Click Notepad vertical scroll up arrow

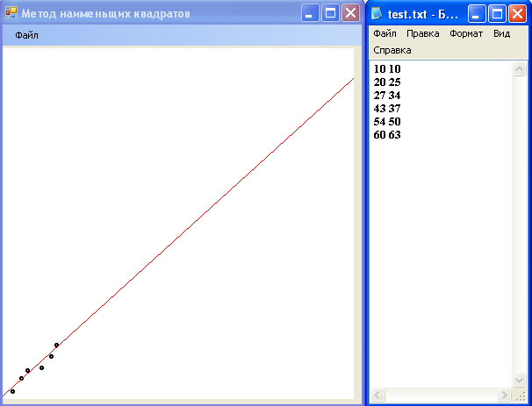coord(519,69)
